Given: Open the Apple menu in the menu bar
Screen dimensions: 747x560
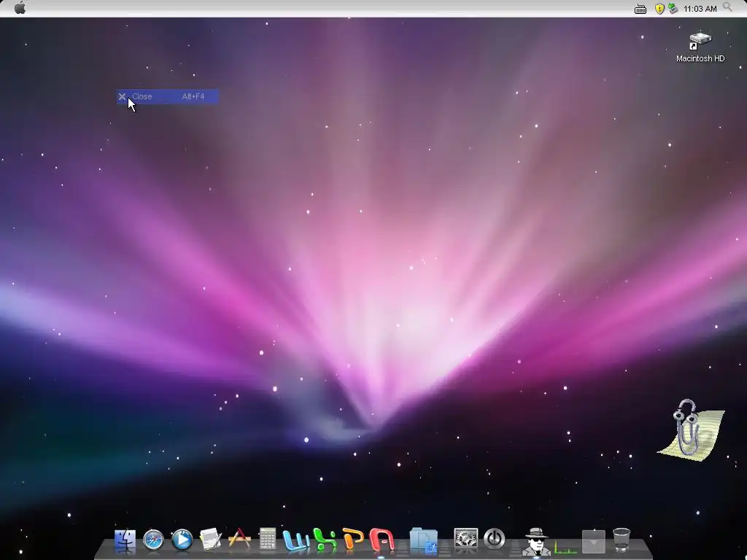Looking at the screenshot, I should [20, 7].
